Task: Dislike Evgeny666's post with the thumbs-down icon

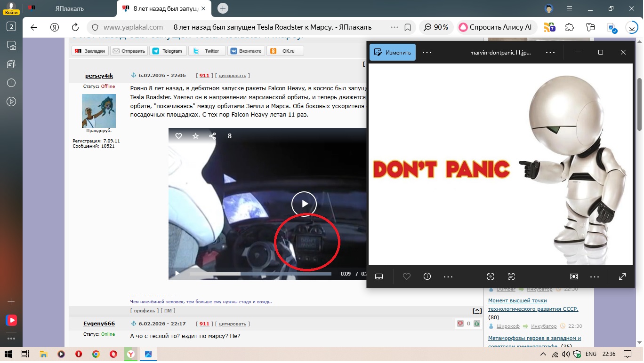Action: click(460, 324)
